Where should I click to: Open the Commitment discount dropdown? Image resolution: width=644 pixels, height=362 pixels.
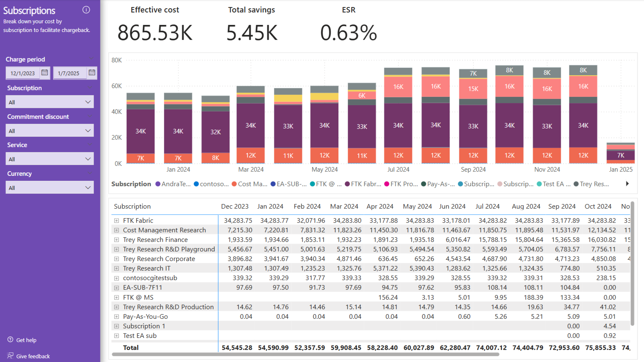[50, 131]
